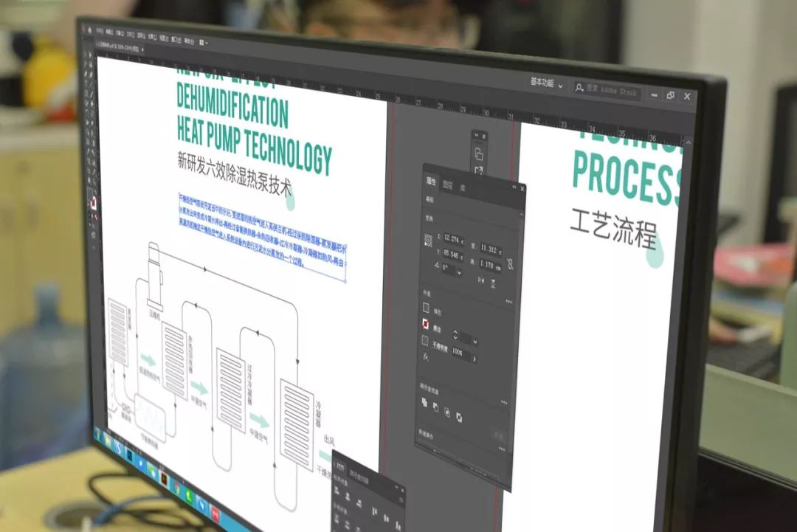
Task: Collapse the Properties panel with double-arrow icon
Action: pyautogui.click(x=514, y=187)
